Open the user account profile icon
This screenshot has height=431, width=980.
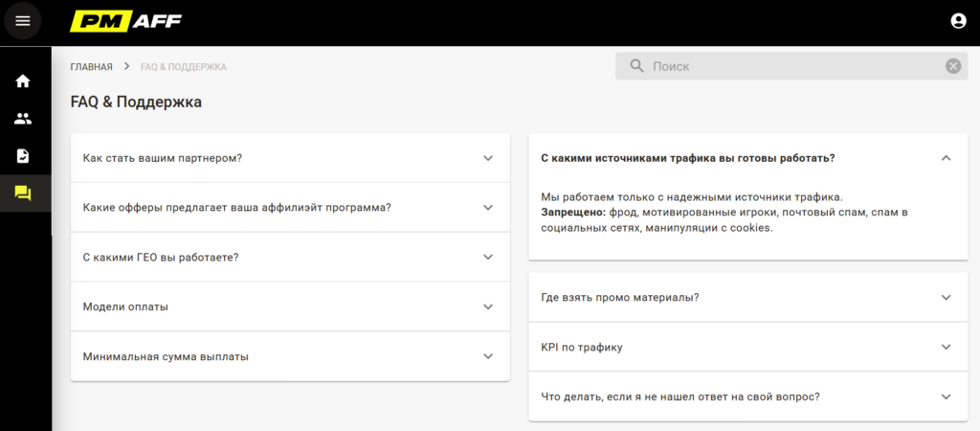click(x=957, y=21)
